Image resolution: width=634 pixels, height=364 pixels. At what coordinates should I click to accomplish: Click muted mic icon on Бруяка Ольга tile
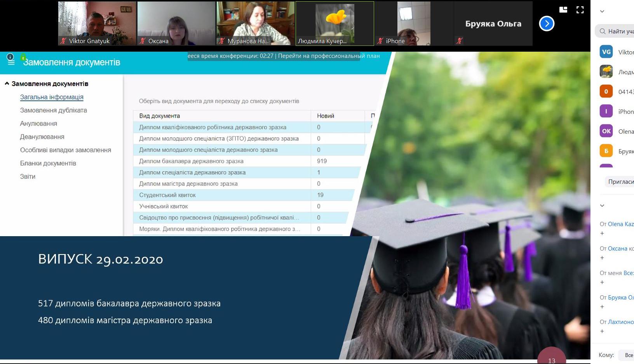pyautogui.click(x=460, y=41)
